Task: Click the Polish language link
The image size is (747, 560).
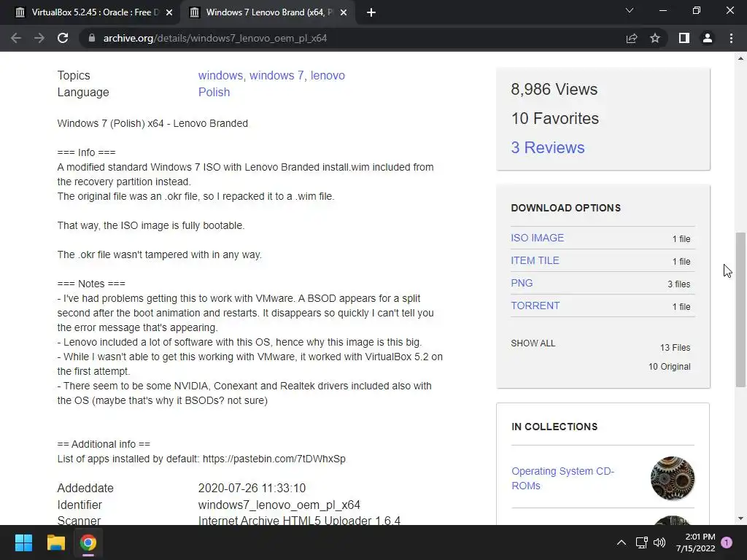Action: tap(214, 92)
